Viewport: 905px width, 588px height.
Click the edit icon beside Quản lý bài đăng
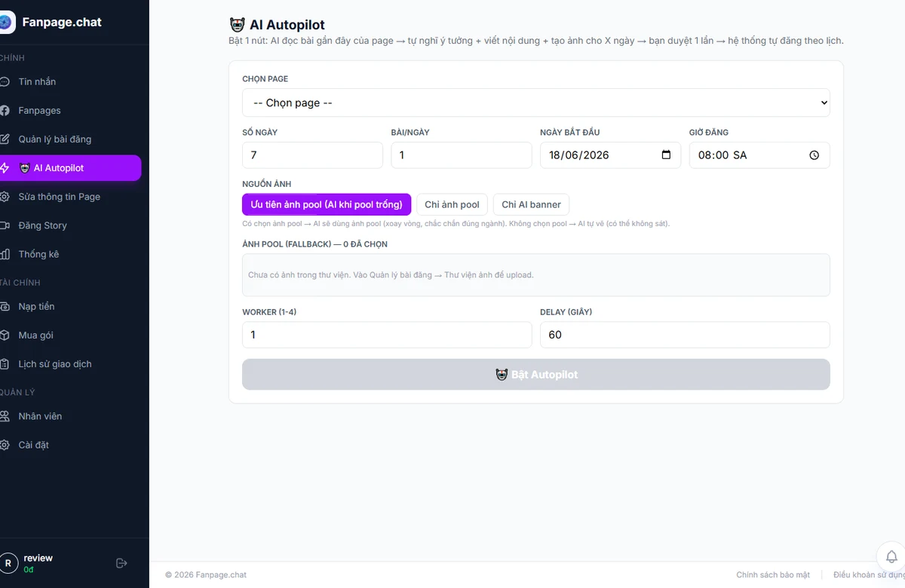5,139
